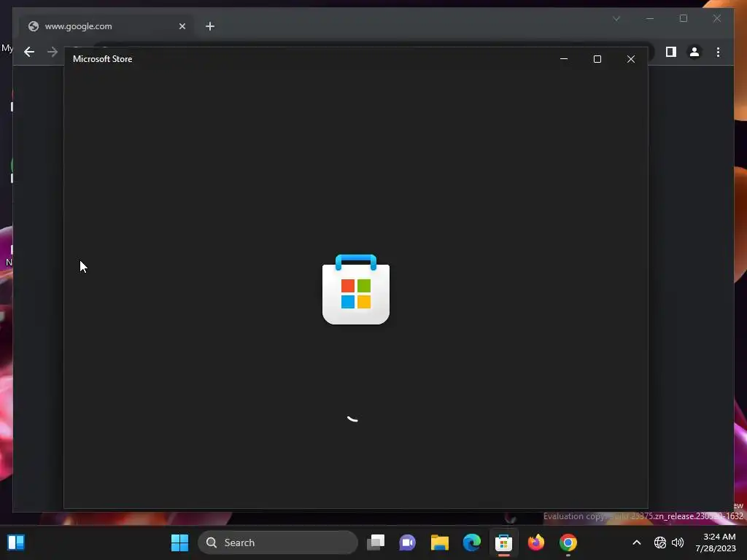Launch the Teams Chat taskbar icon

point(407,542)
